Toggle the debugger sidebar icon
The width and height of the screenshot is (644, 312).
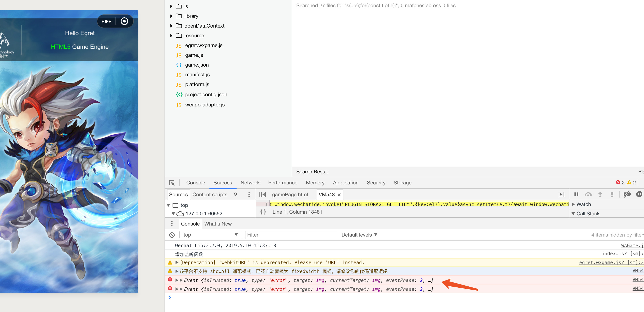click(x=562, y=195)
